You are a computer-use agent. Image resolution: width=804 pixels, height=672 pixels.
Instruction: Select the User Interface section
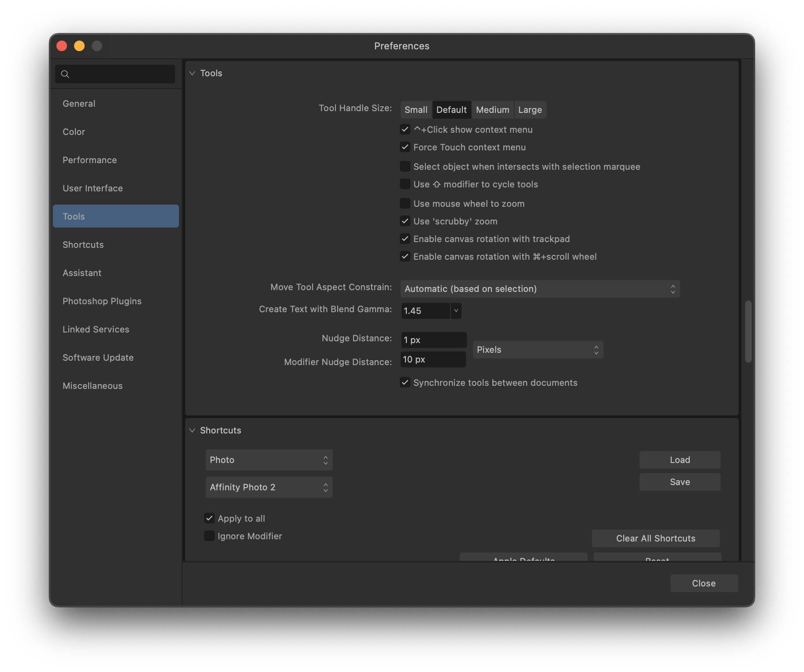(x=93, y=188)
